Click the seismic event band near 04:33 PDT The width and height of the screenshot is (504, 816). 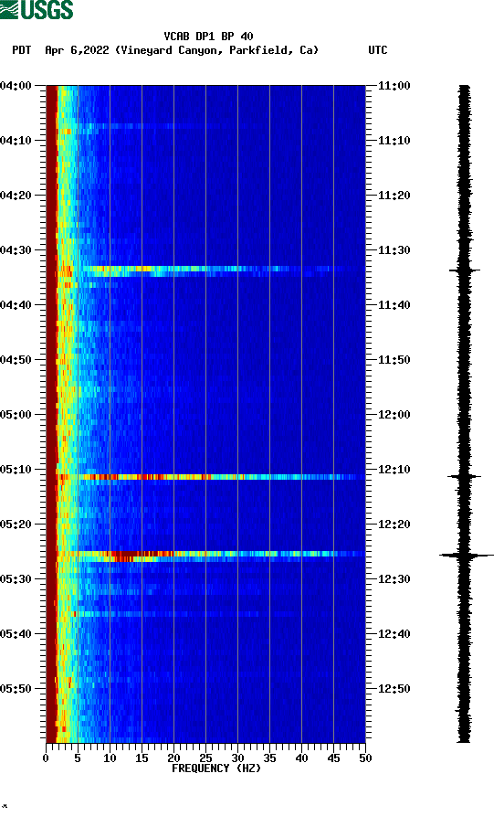[x=206, y=270]
